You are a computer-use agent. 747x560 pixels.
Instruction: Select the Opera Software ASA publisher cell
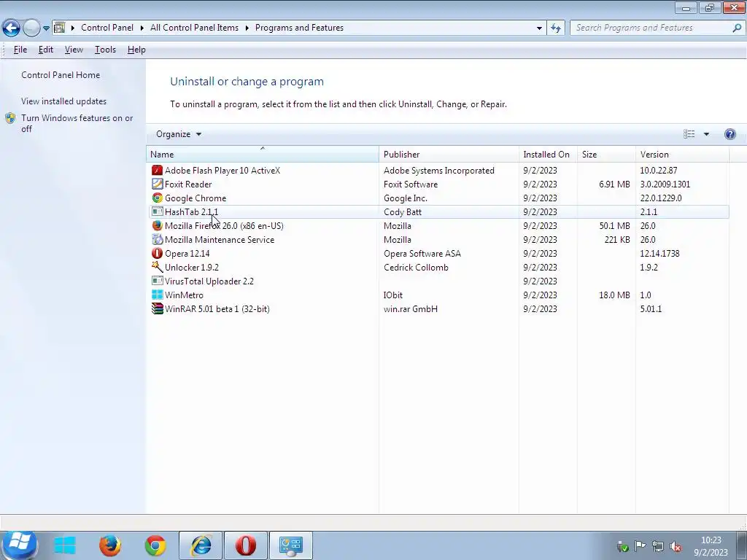(422, 253)
